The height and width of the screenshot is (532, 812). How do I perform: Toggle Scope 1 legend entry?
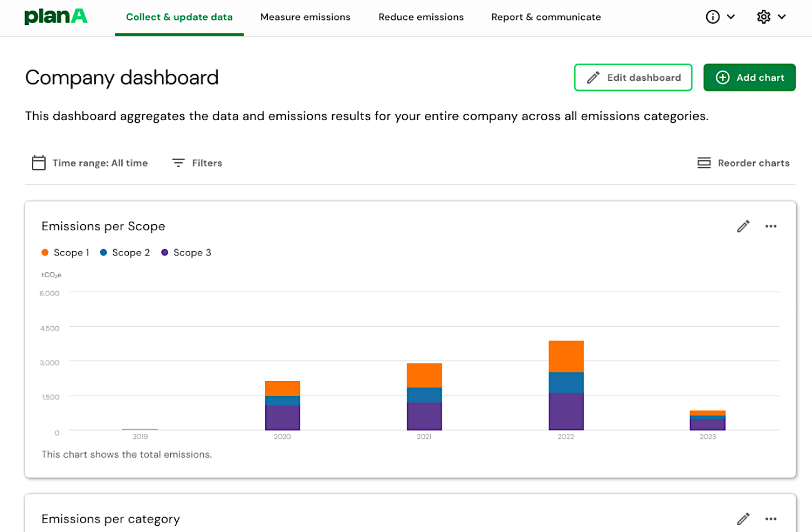pyautogui.click(x=65, y=253)
